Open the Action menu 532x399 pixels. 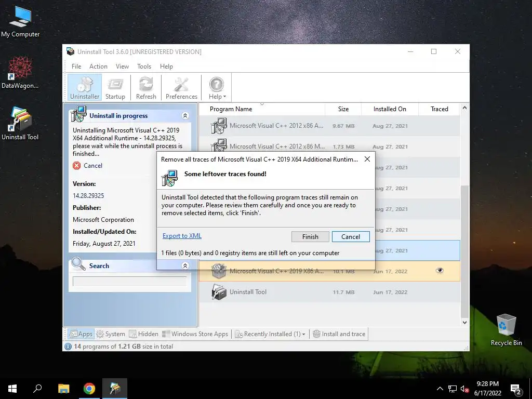(x=98, y=66)
